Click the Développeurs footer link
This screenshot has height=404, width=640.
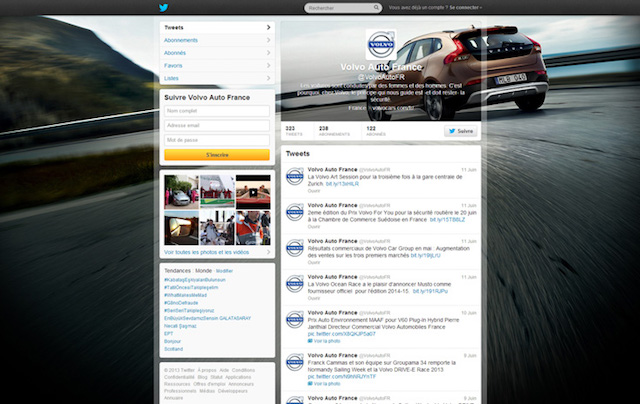pyautogui.click(x=232, y=391)
